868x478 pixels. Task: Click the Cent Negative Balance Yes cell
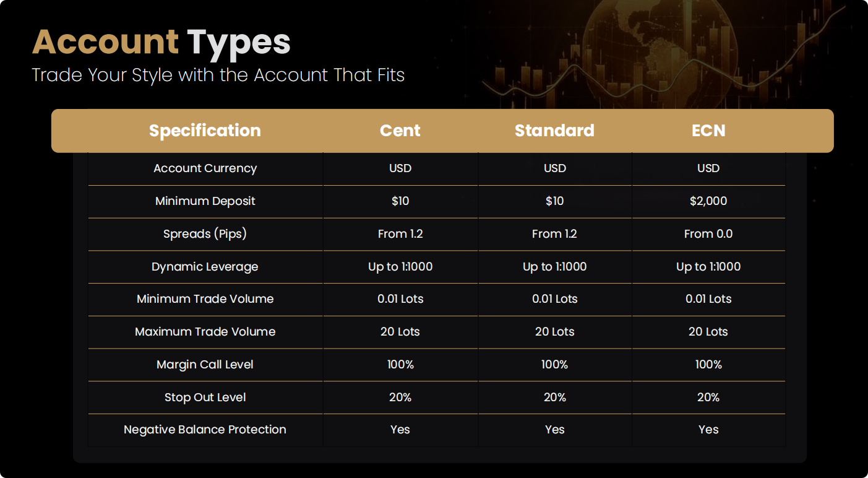[400, 430]
